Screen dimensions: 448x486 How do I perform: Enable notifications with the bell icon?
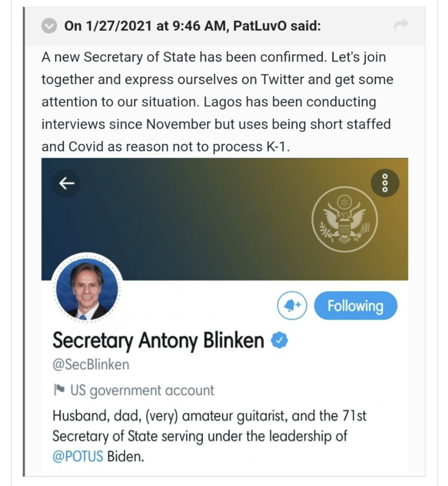[x=292, y=305]
